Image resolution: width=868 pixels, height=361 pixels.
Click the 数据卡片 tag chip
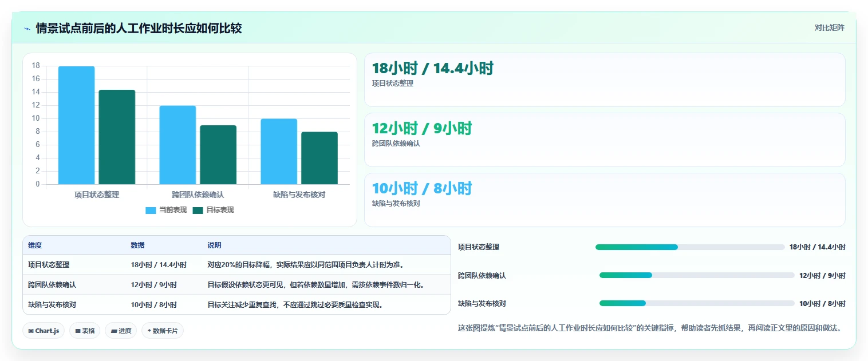pyautogui.click(x=163, y=331)
